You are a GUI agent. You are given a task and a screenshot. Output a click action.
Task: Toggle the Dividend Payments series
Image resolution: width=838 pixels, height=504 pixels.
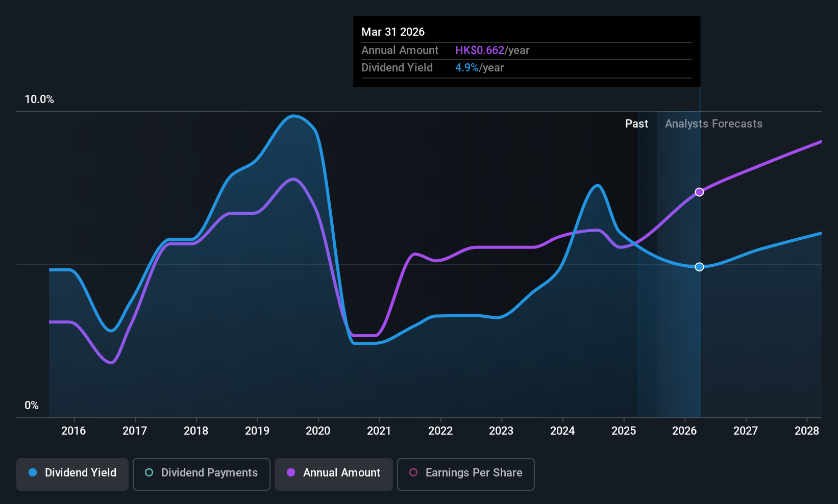[202, 474]
